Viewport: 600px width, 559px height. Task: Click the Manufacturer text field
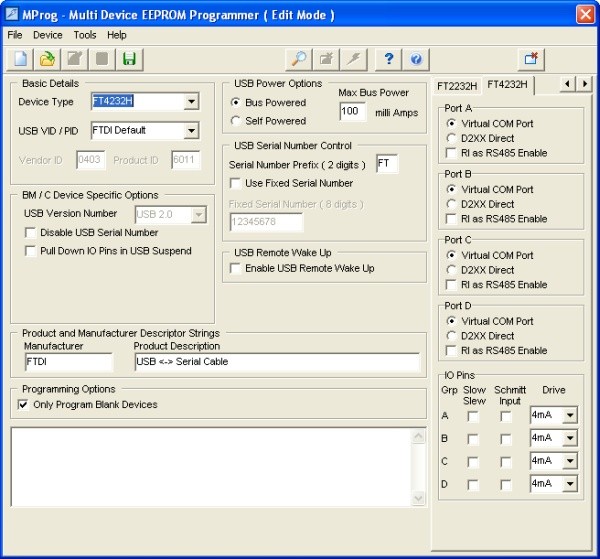pos(69,362)
